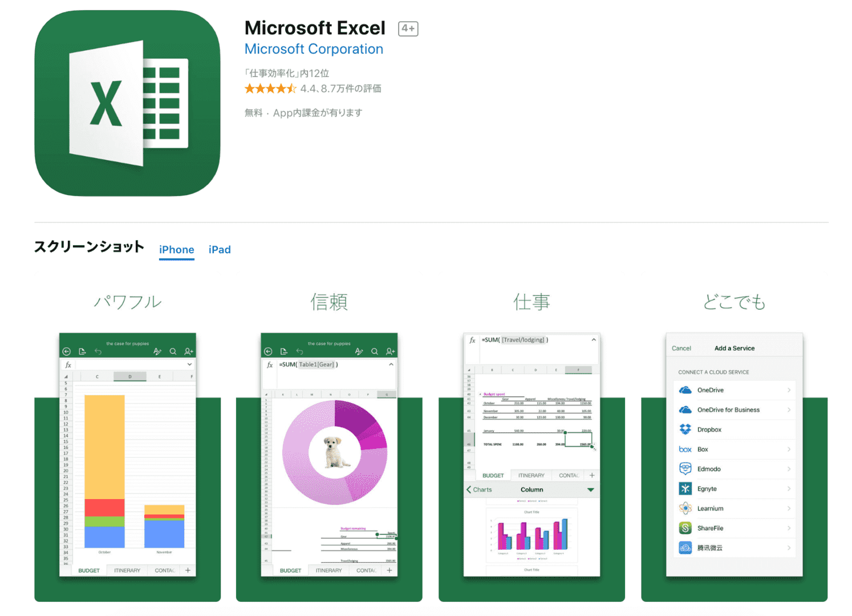Viewport: 852px width, 616px height.
Task: Click the red October bar segment
Action: pyautogui.click(x=104, y=508)
